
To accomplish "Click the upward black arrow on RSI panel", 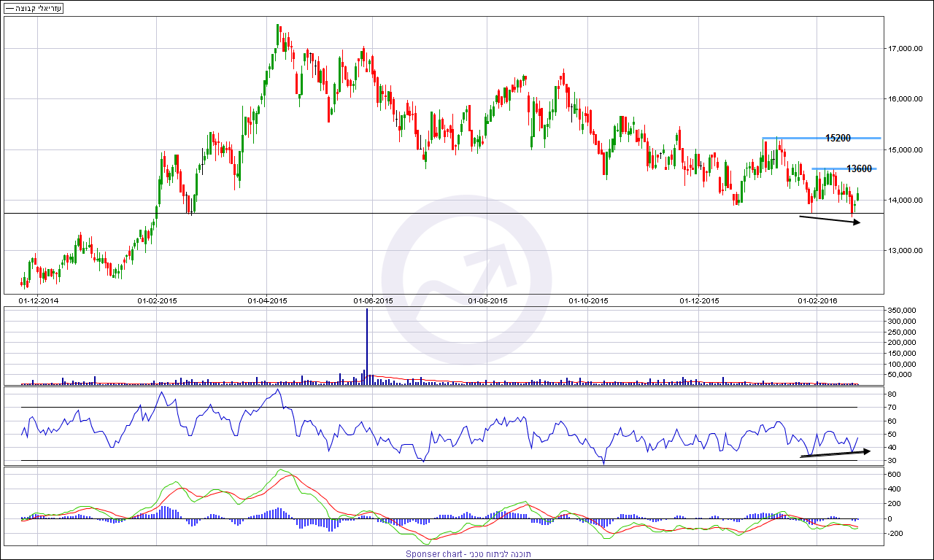I will tap(835, 454).
